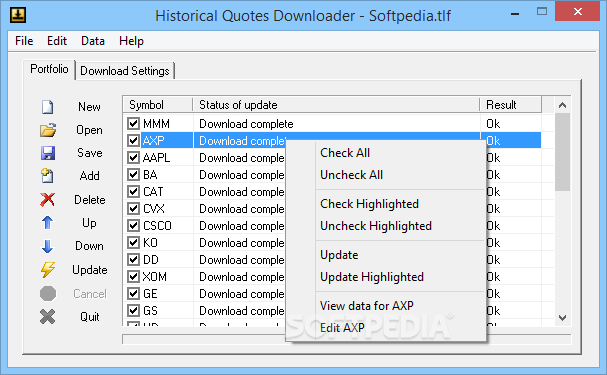This screenshot has width=607, height=375.
Task: Click the lightning bolt Update icon
Action: coord(48,270)
